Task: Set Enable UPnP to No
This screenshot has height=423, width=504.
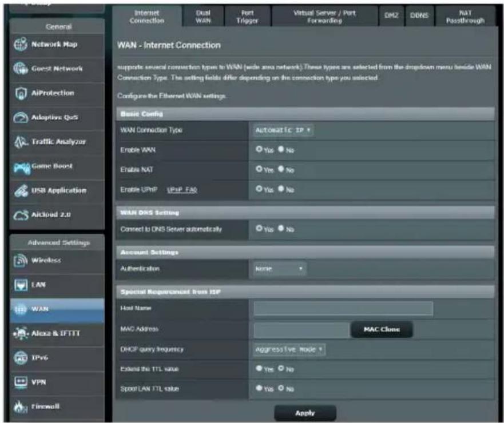Action: (281, 189)
